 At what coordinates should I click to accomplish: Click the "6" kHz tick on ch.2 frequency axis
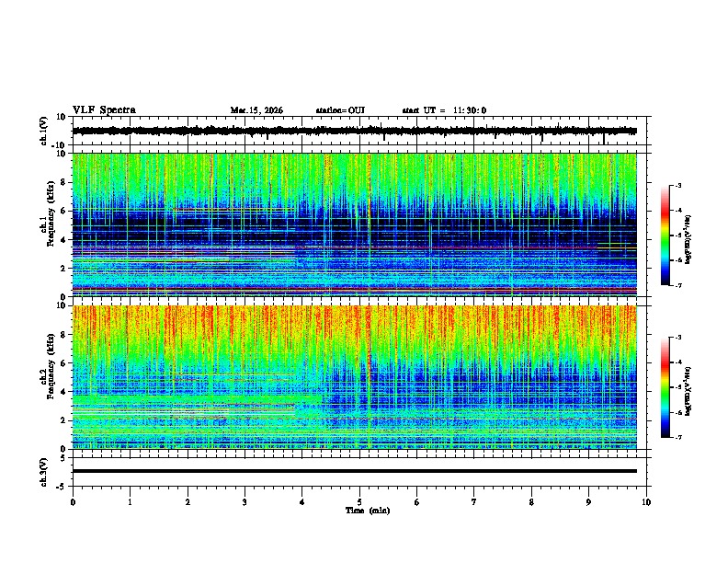click(64, 363)
